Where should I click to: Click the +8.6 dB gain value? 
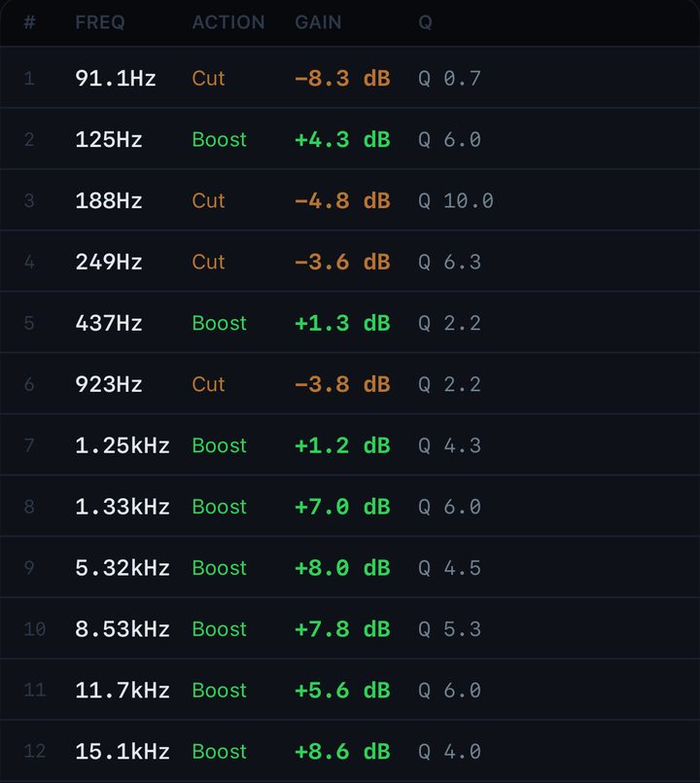342,752
